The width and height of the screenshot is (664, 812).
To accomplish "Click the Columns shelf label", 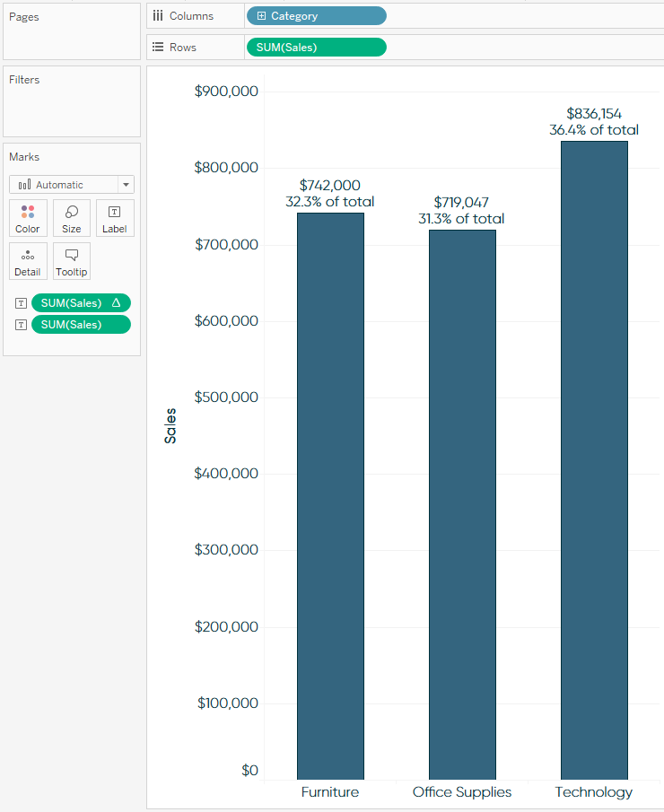I will [192, 16].
